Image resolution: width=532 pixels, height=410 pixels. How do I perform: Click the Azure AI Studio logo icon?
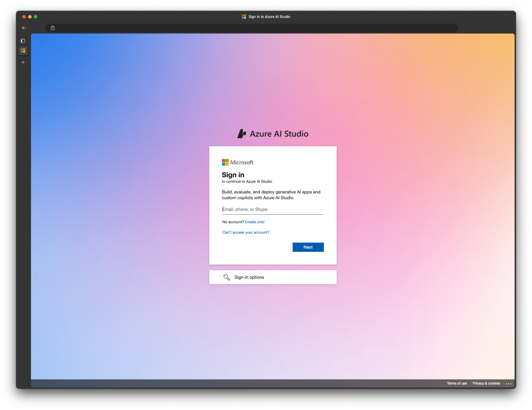(x=242, y=134)
